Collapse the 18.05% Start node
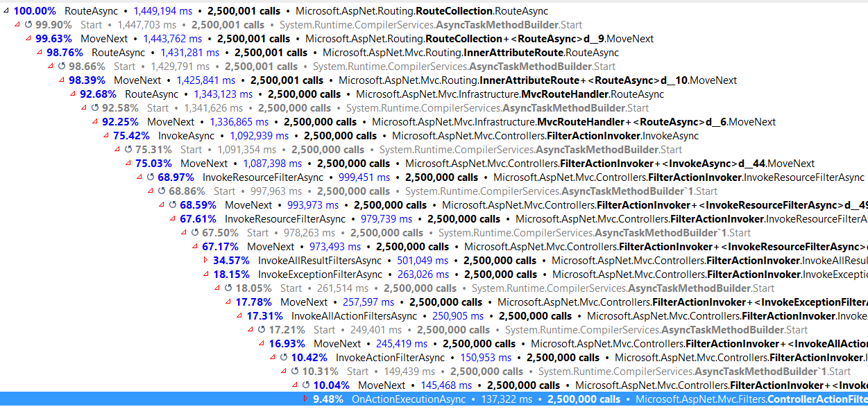 coord(216,288)
